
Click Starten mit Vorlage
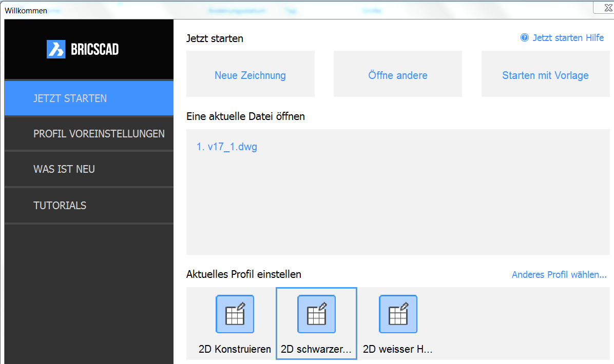(x=546, y=74)
